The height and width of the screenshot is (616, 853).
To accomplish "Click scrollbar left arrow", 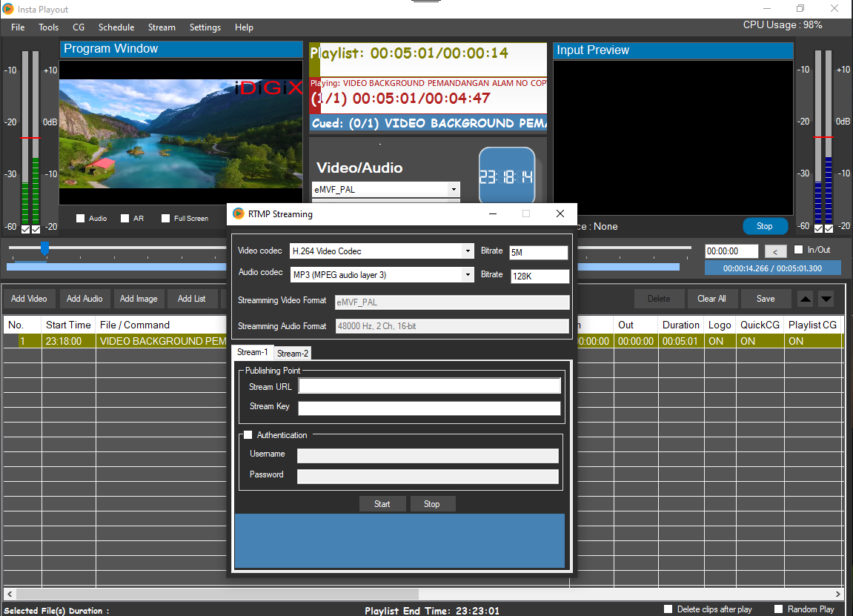I will pos(9,594).
